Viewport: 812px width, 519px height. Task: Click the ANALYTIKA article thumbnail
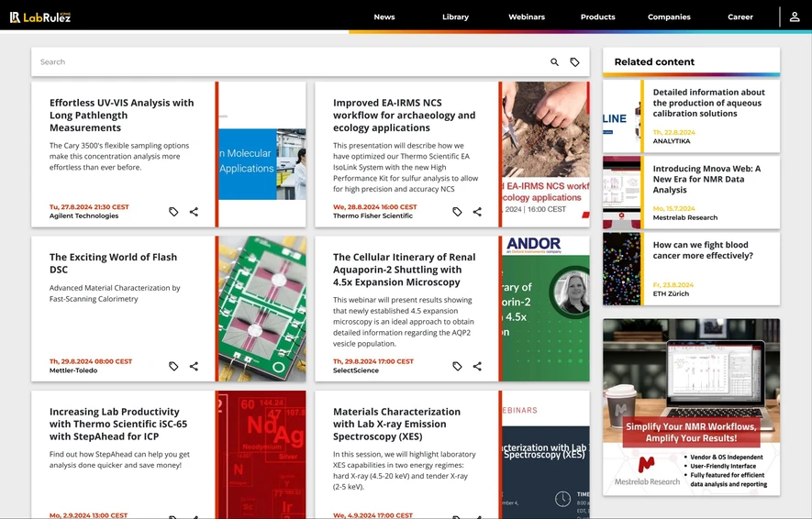[621, 116]
